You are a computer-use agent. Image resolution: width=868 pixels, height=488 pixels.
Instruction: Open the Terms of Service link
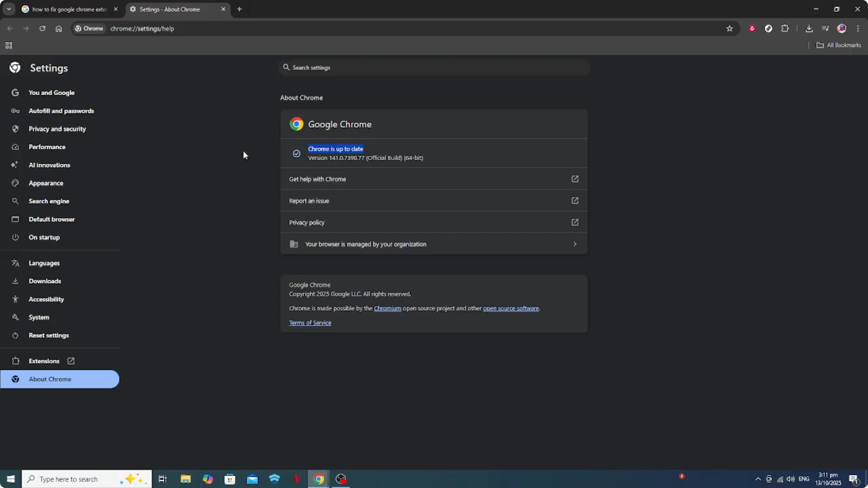pyautogui.click(x=310, y=323)
